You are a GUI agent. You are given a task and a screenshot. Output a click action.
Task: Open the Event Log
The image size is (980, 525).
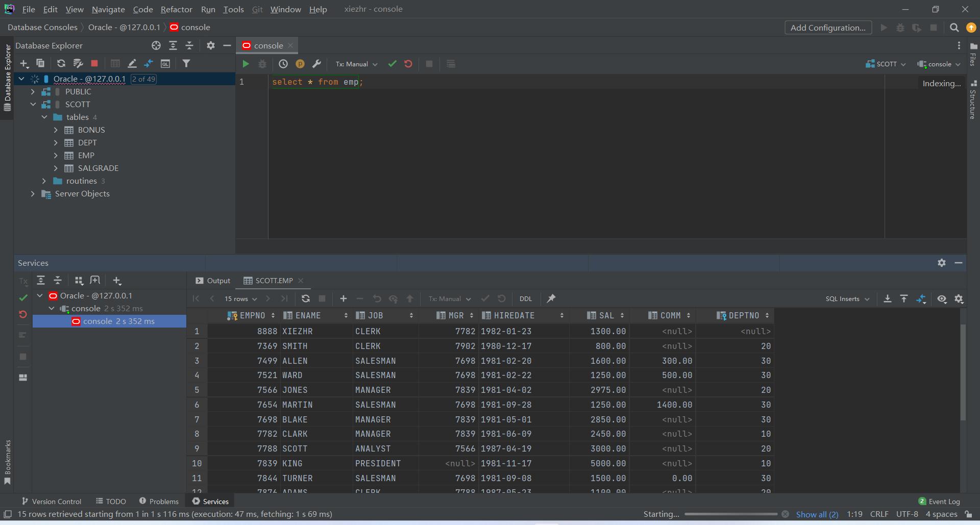point(939,502)
